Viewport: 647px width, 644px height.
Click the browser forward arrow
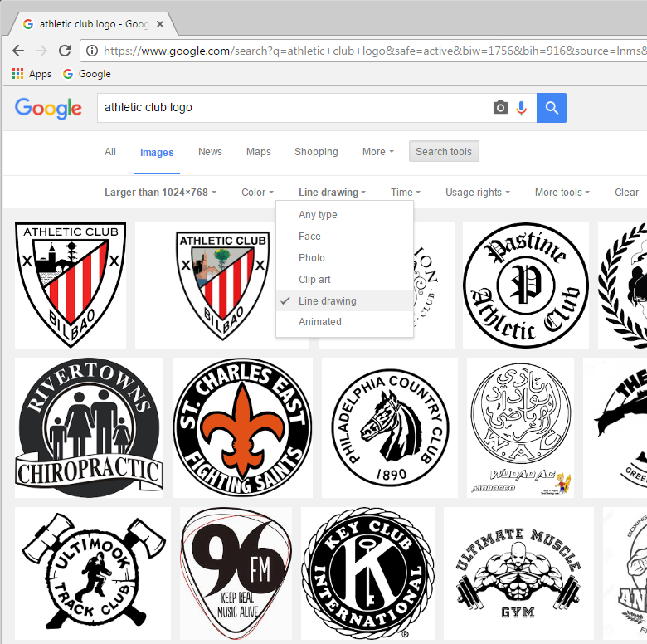[41, 51]
